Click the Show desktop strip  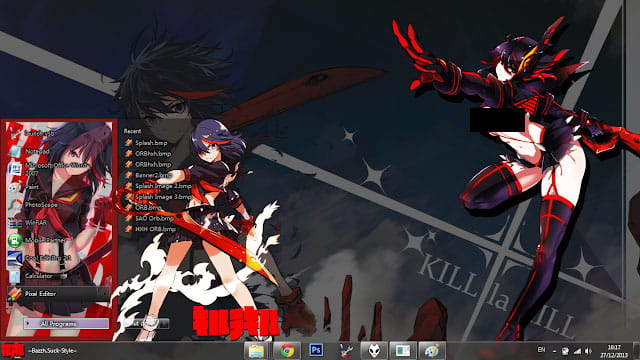tap(636, 351)
